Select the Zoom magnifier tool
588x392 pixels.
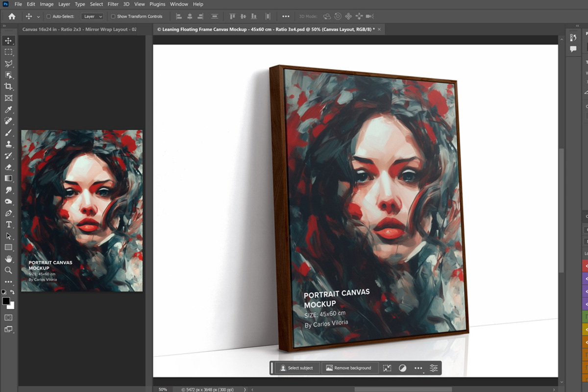point(8,270)
